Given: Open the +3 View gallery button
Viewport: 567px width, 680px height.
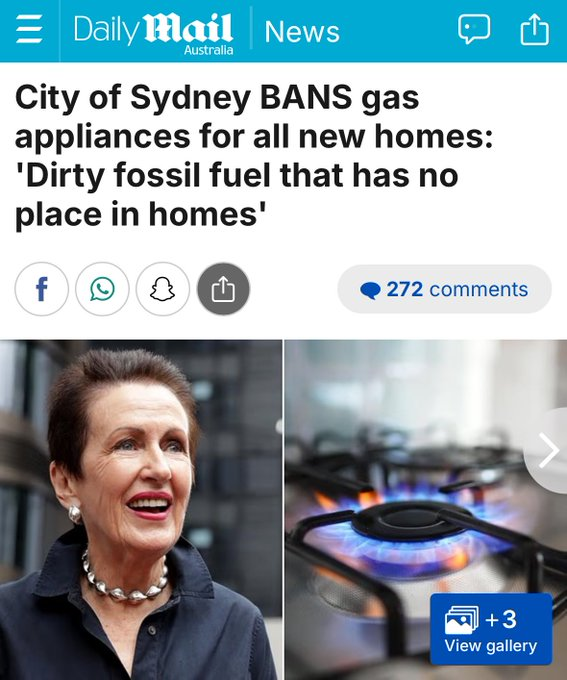Looking at the screenshot, I should coord(491,629).
